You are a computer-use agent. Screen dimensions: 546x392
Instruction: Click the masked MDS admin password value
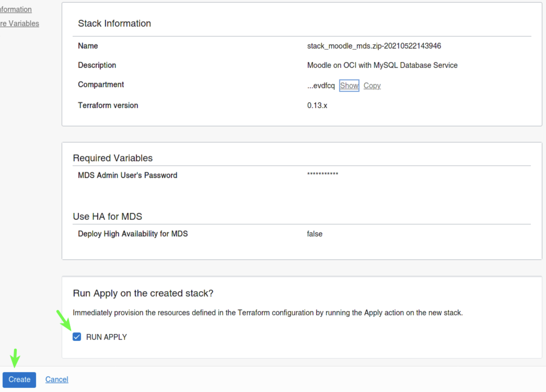[322, 174]
